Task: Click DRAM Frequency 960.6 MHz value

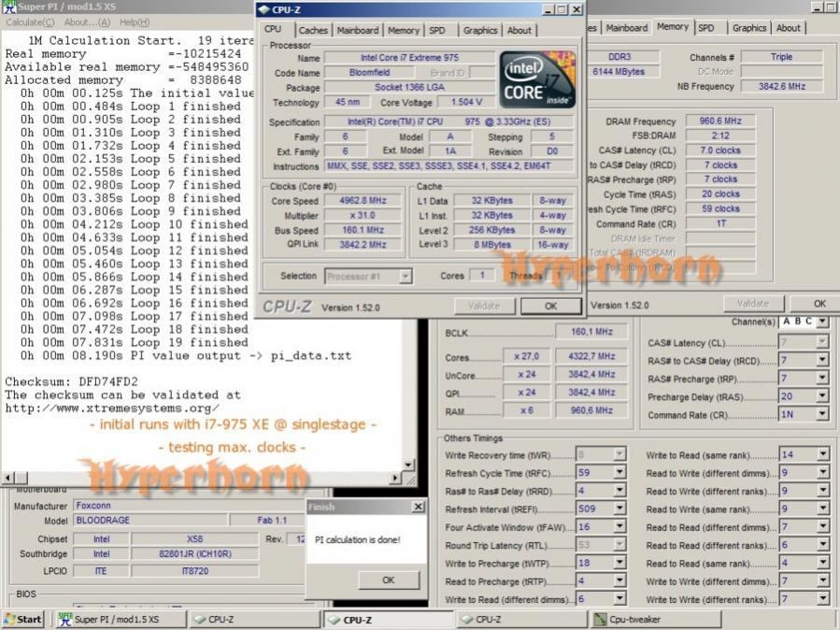Action: click(720, 122)
